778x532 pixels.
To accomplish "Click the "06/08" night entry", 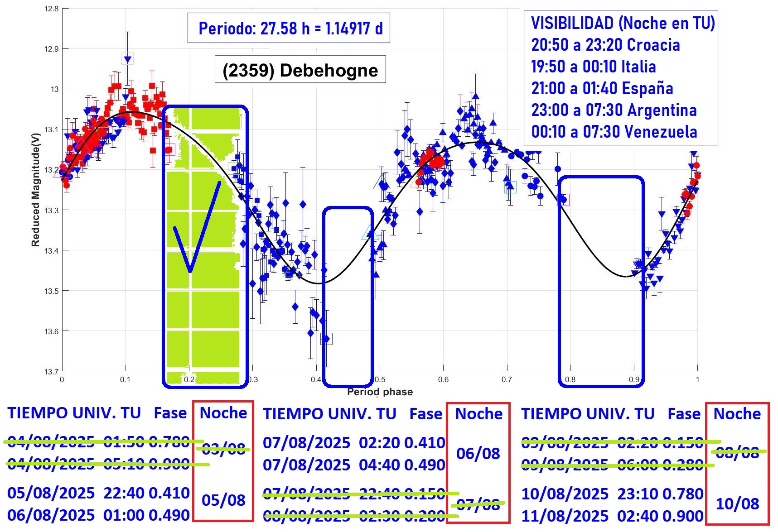I will (x=478, y=453).
